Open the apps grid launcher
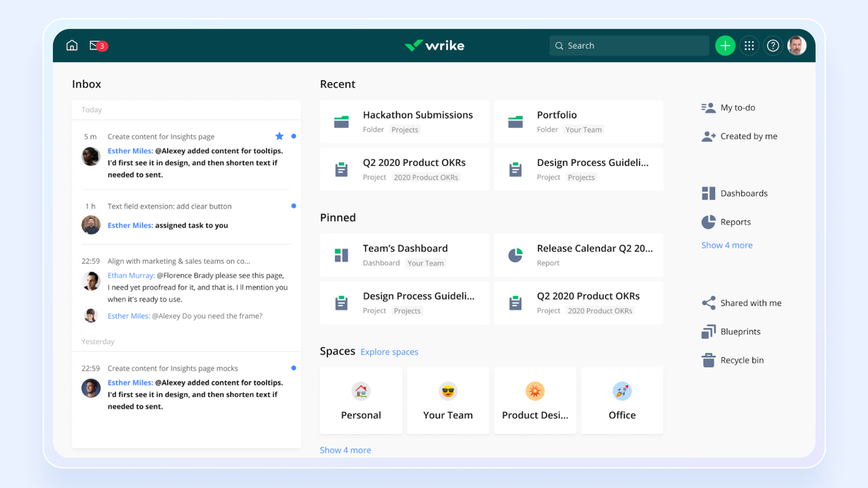 749,45
